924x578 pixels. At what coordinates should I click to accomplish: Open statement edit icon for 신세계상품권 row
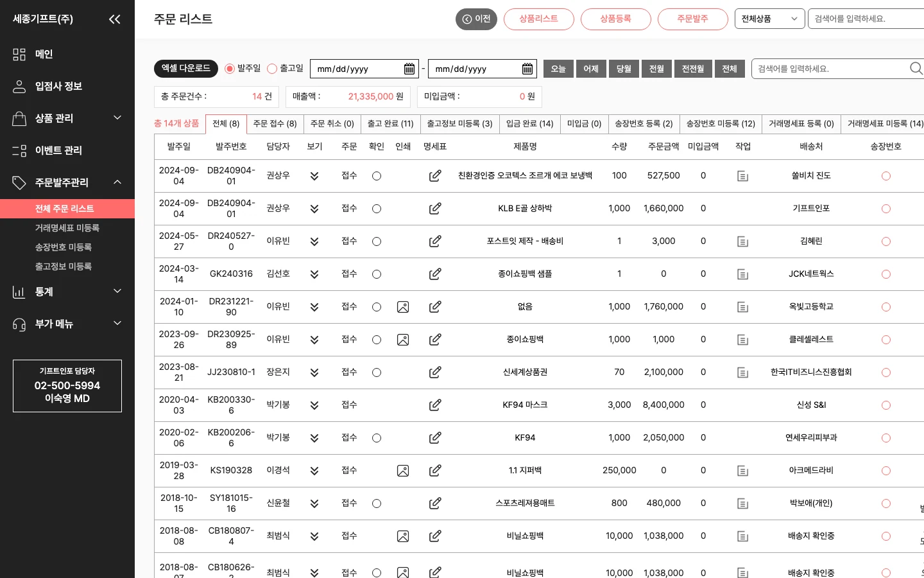click(x=435, y=372)
